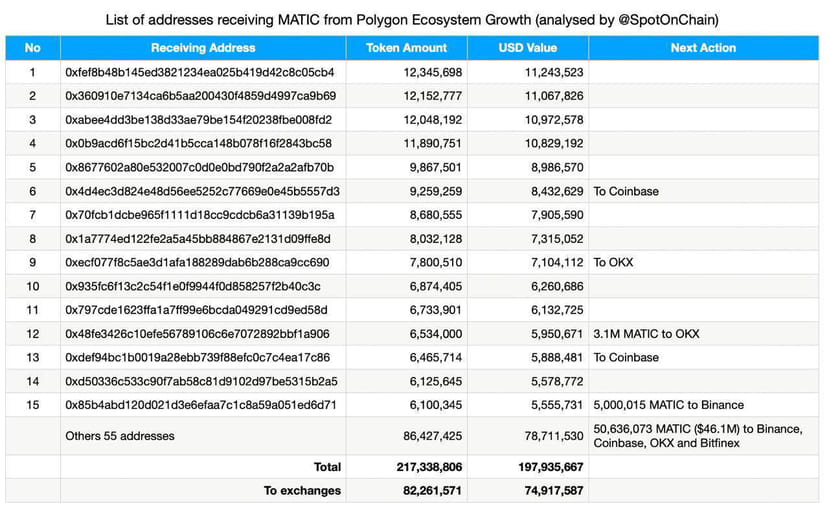Select the 'Others 55 addresses' cell
This screenshot has width=829, height=513.
click(x=203, y=436)
